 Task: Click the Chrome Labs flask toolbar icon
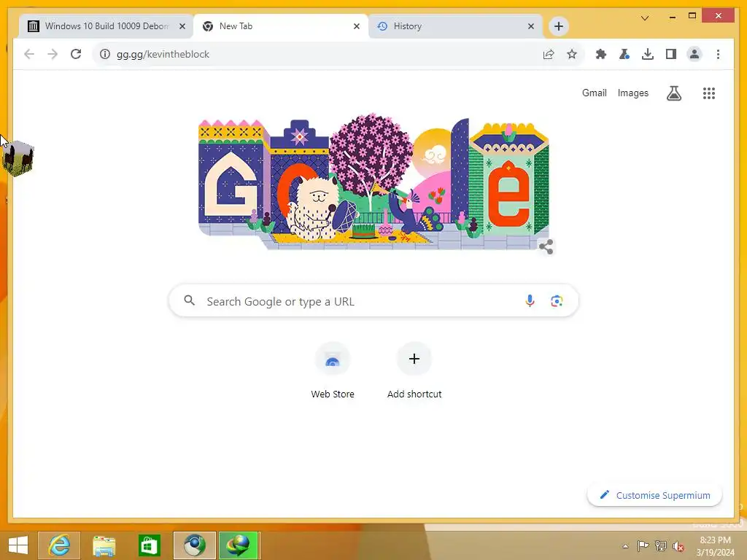[624, 54]
